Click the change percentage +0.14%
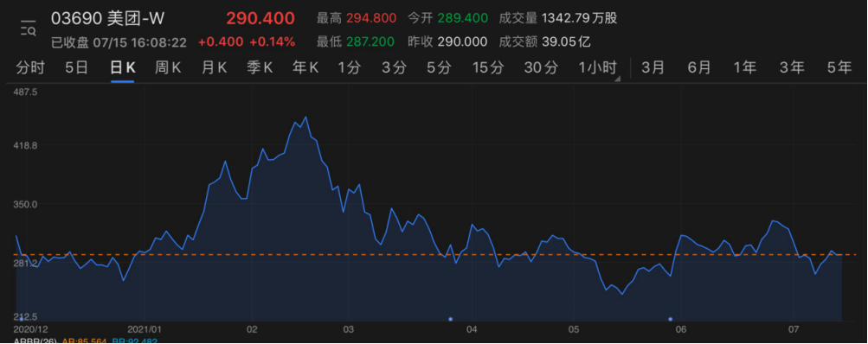This screenshot has width=868, height=344. click(x=272, y=42)
